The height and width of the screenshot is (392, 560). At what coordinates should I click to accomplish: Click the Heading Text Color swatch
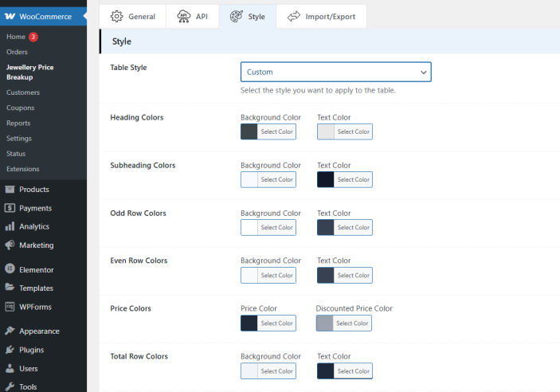326,132
